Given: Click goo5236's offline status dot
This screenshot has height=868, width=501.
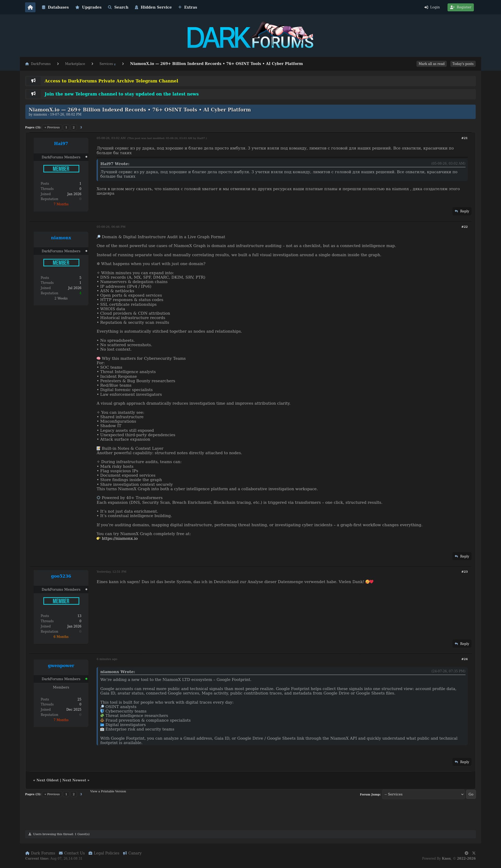Looking at the screenshot, I should point(86,590).
